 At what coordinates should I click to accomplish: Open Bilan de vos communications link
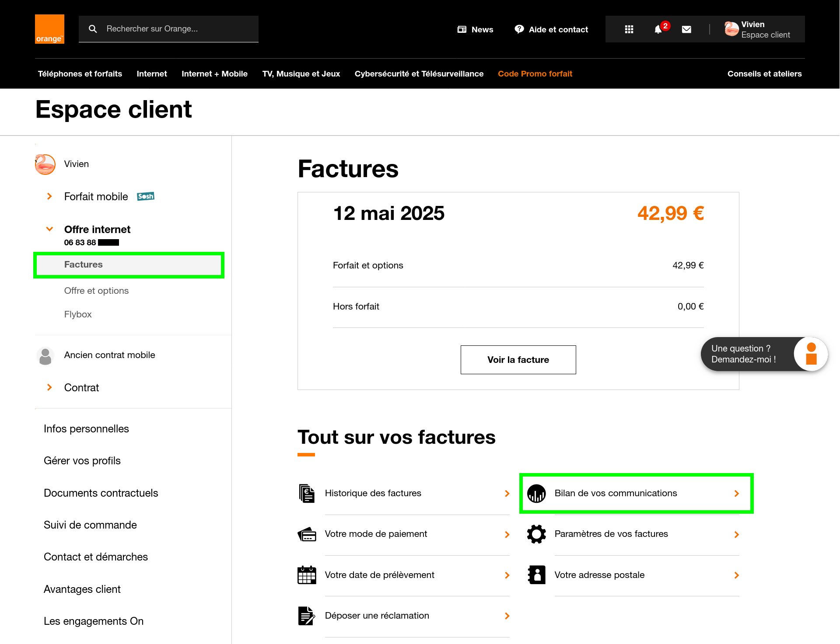616,493
